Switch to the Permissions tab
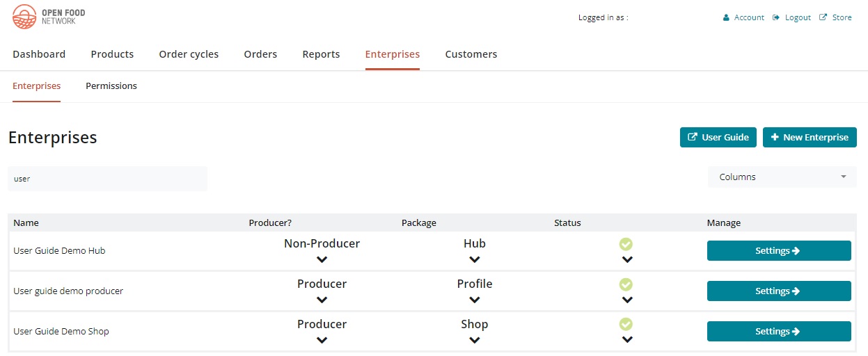 tap(111, 86)
